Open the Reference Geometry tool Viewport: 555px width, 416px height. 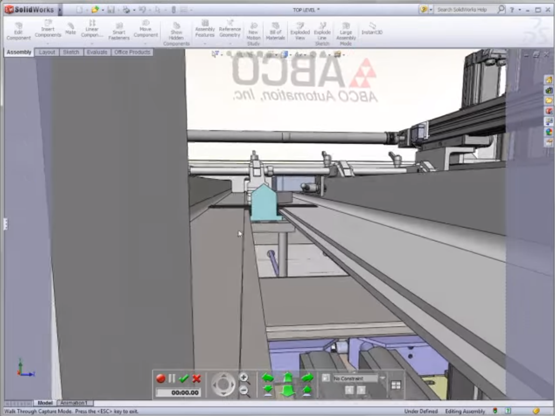tap(230, 29)
